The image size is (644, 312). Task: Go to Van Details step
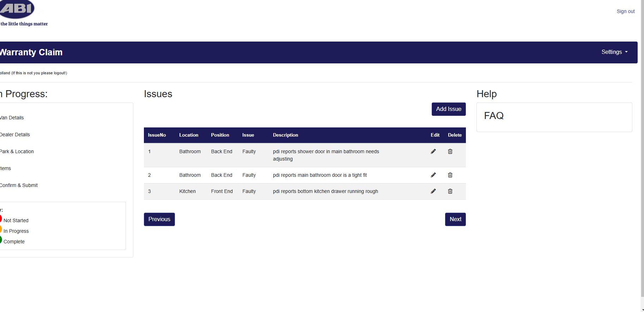coord(12,118)
